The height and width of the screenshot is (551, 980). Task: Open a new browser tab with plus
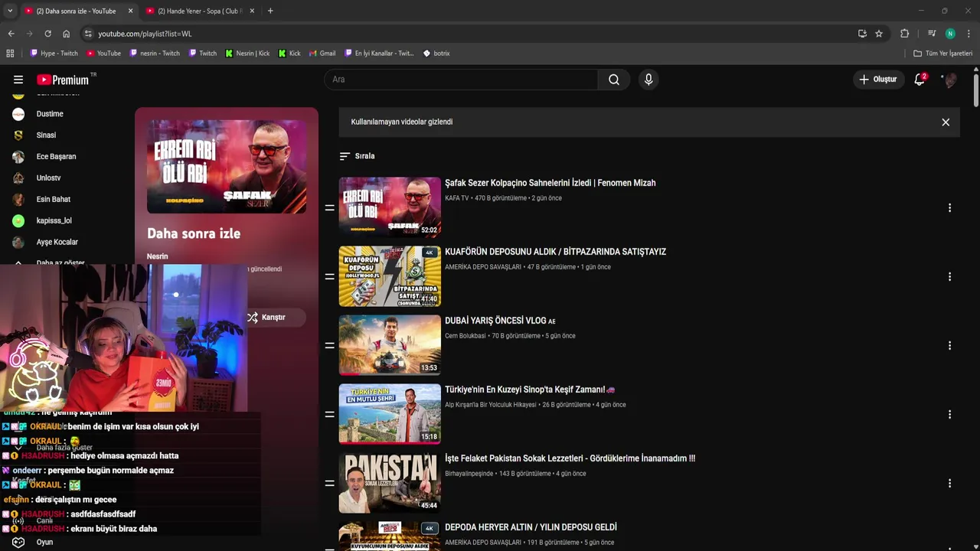[270, 11]
